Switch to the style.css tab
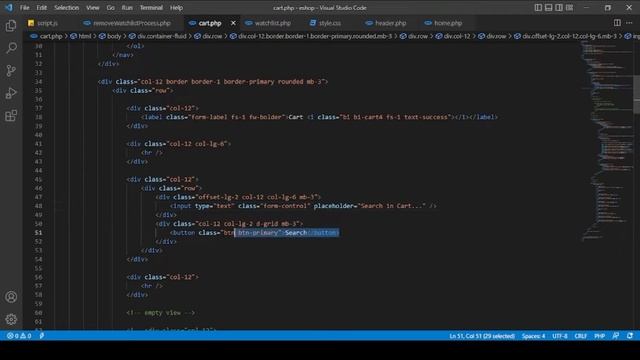The height and width of the screenshot is (360, 640). pyautogui.click(x=329, y=23)
